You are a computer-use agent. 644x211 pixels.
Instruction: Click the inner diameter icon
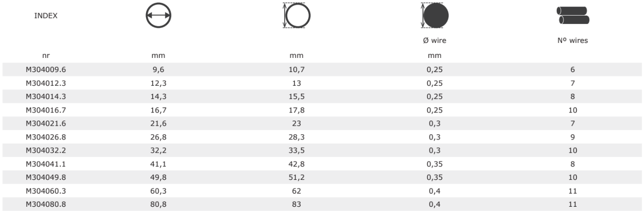[158, 16]
